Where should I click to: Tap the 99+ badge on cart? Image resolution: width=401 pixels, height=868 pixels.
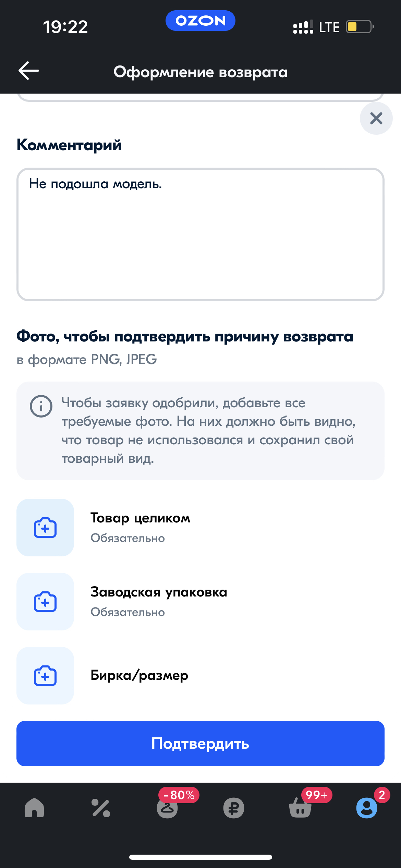(x=316, y=795)
